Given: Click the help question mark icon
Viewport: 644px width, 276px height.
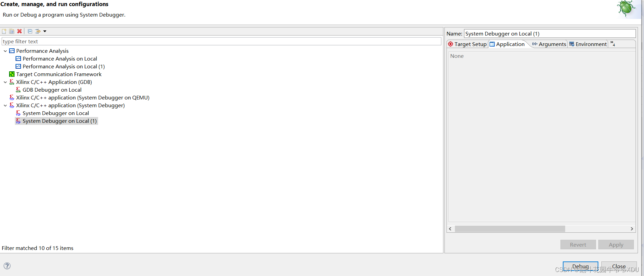Looking at the screenshot, I should tap(7, 266).
